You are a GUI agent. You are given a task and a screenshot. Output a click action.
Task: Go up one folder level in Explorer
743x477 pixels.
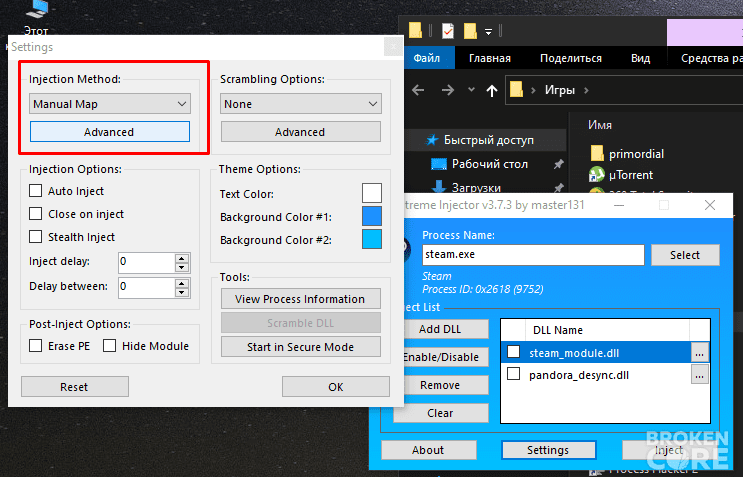[x=492, y=90]
